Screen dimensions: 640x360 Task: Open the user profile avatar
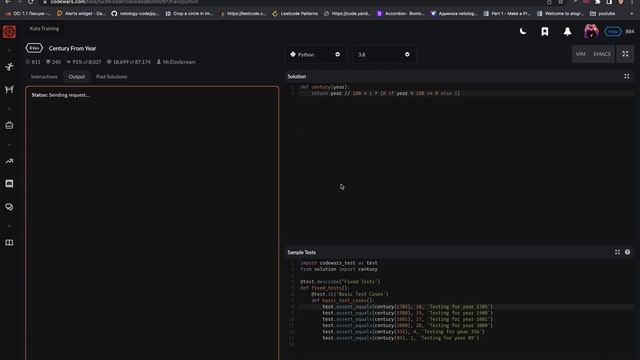(x=591, y=31)
